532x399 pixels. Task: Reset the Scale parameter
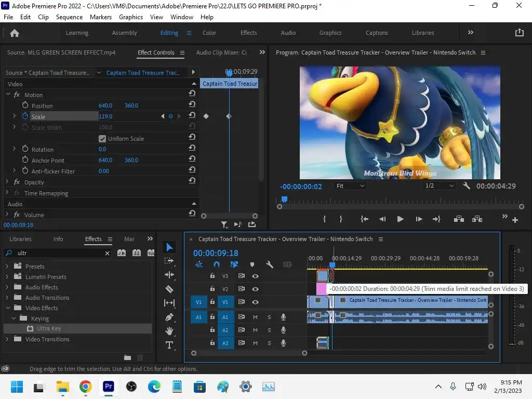[x=192, y=115]
